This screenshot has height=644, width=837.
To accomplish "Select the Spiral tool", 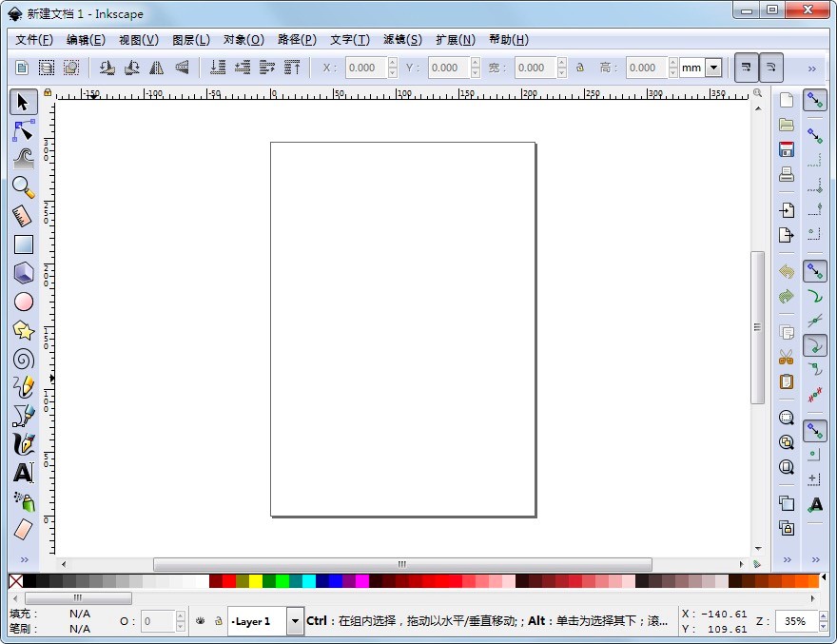I will 24,358.
